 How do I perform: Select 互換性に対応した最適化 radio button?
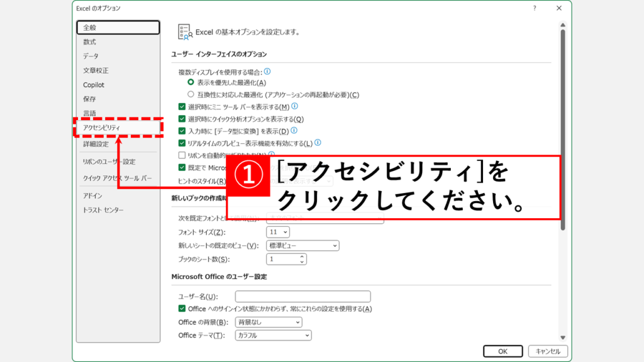click(191, 94)
